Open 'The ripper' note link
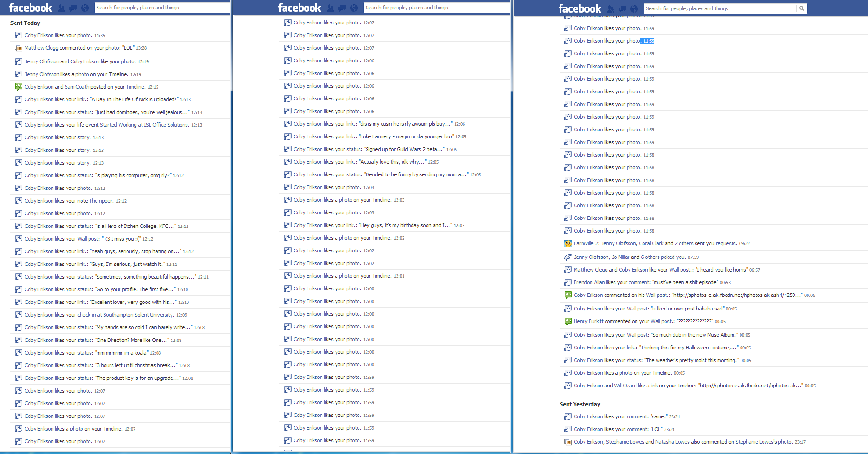Screen dimensions: 868x454 coord(101,201)
